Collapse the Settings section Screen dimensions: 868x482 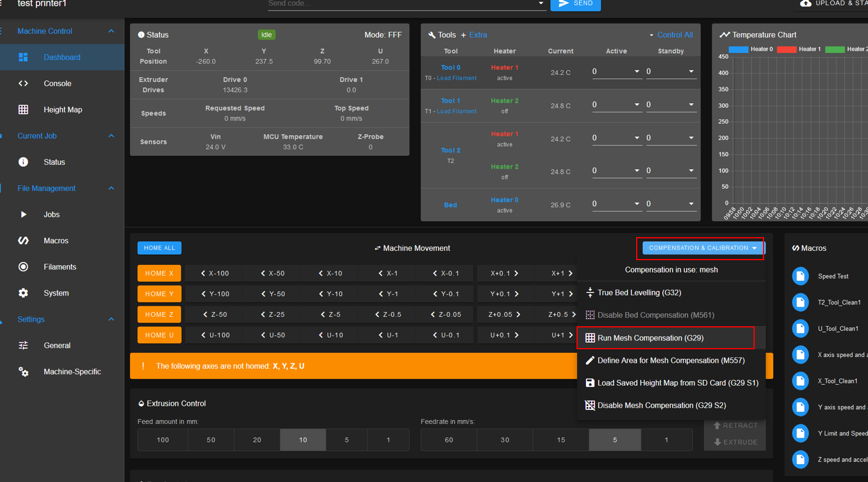coord(111,319)
